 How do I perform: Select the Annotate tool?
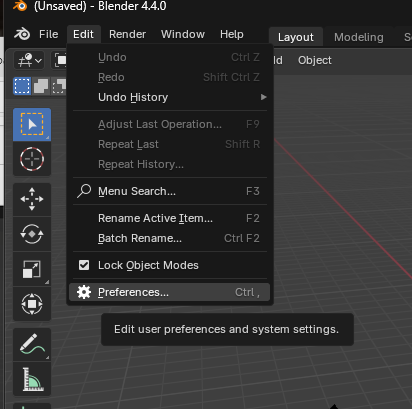click(32, 344)
